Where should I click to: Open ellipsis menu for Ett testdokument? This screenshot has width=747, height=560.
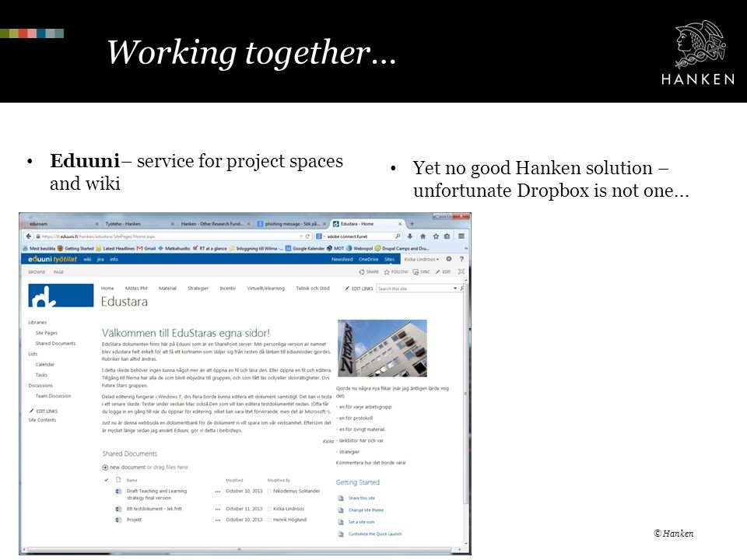[218, 509]
